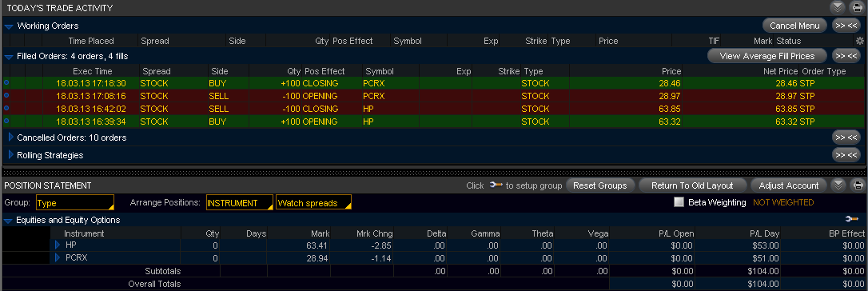Expand the PCRX position row
This screenshot has width=868, height=291.
click(x=58, y=257)
